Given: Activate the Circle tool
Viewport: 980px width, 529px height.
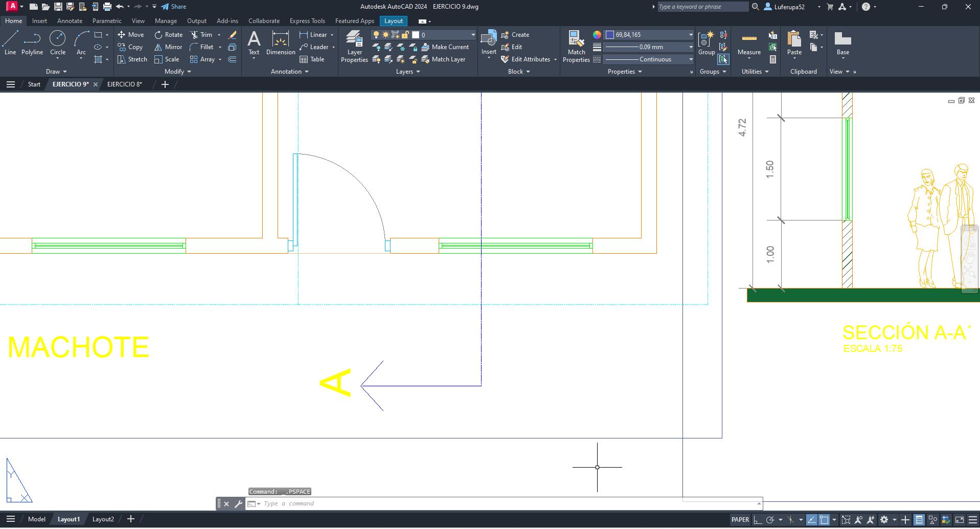Looking at the screenshot, I should tap(57, 43).
